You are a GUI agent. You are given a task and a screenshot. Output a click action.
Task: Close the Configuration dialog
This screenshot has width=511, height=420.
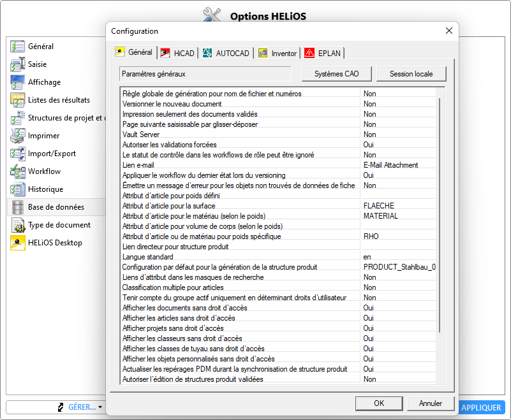tap(449, 31)
